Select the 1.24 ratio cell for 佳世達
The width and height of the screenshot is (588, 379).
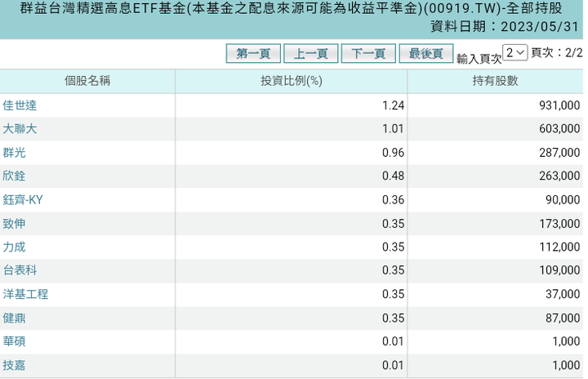(292, 105)
